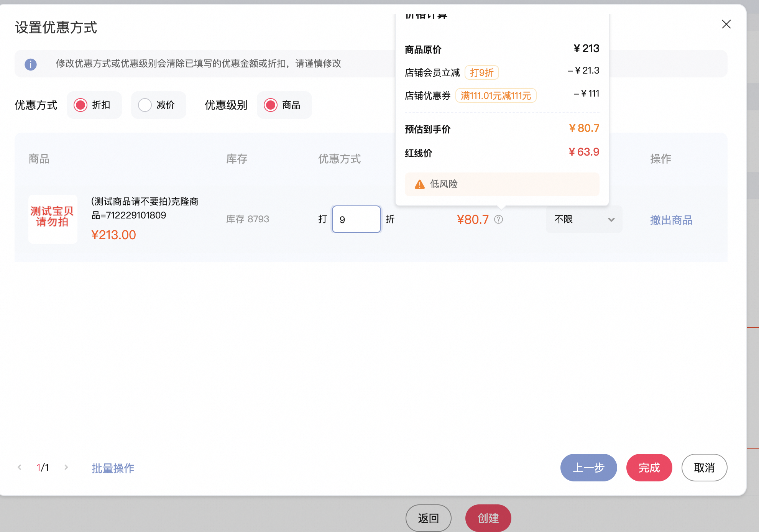The image size is (759, 532).
Task: Click the product title (测试商品请不要拍)克隆商品
Action: (x=145, y=208)
